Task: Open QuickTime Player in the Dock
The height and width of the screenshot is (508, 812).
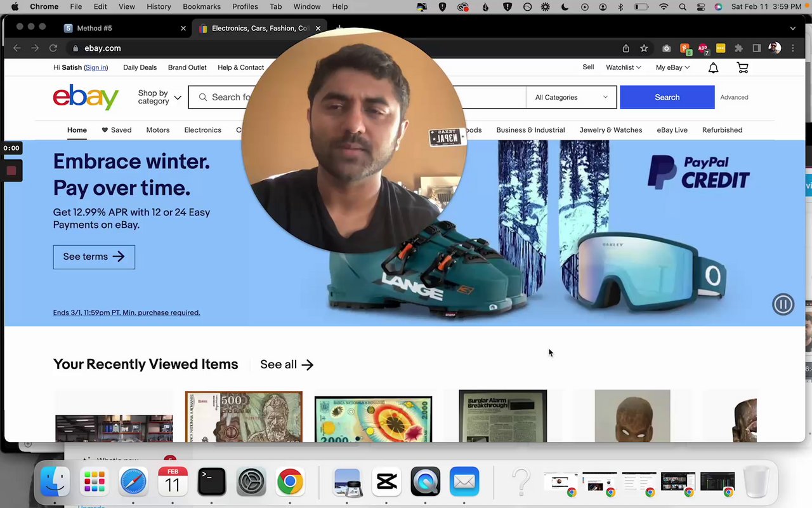Action: point(425,483)
